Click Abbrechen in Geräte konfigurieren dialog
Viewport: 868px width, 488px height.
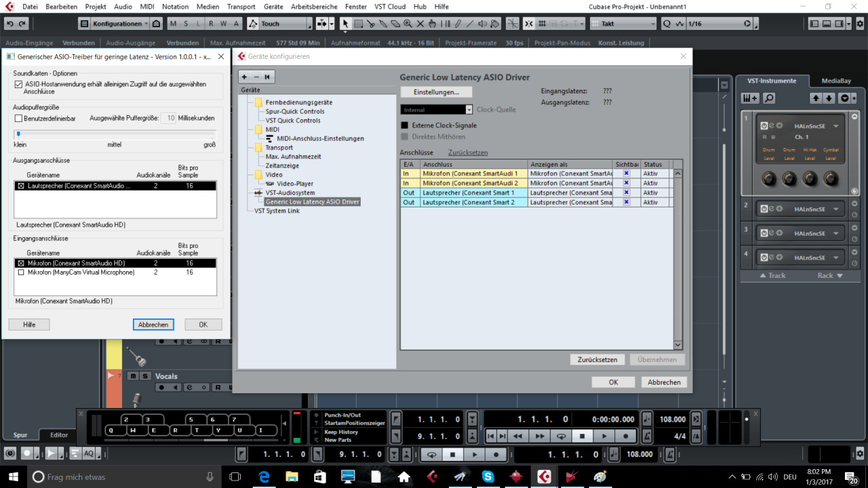(x=664, y=382)
